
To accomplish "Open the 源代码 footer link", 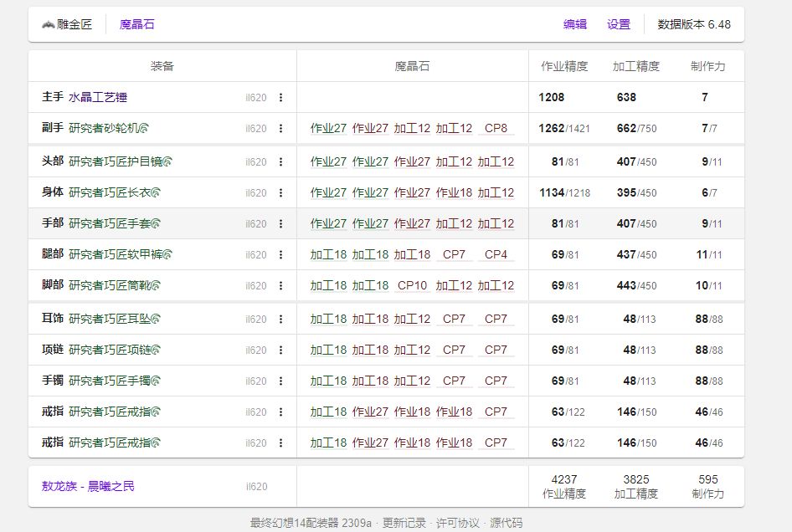I will pos(506,523).
